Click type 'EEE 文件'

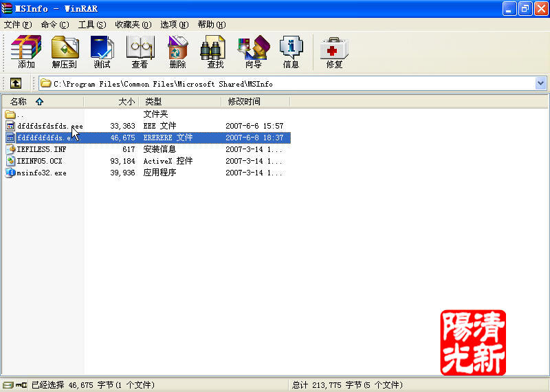(x=159, y=126)
